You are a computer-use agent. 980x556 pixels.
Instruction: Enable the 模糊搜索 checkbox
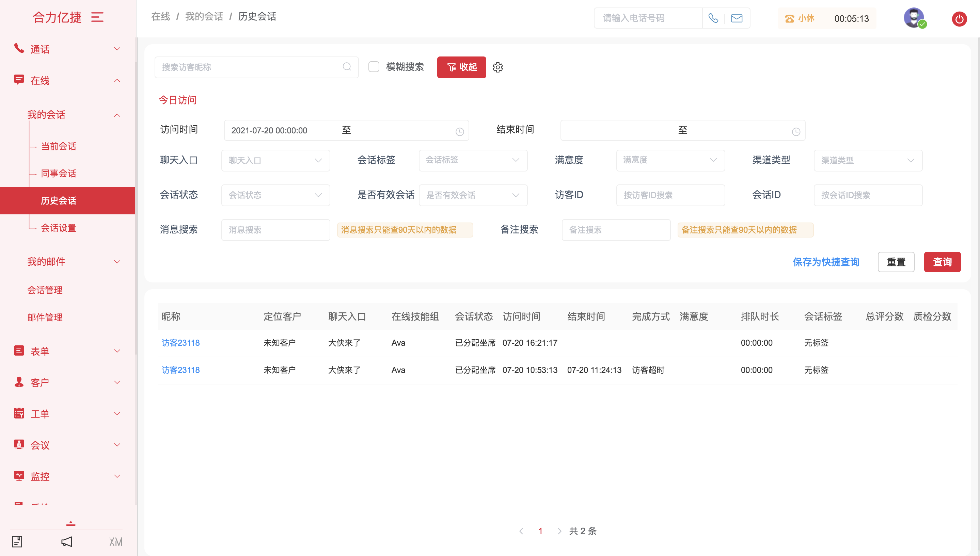tap(373, 67)
